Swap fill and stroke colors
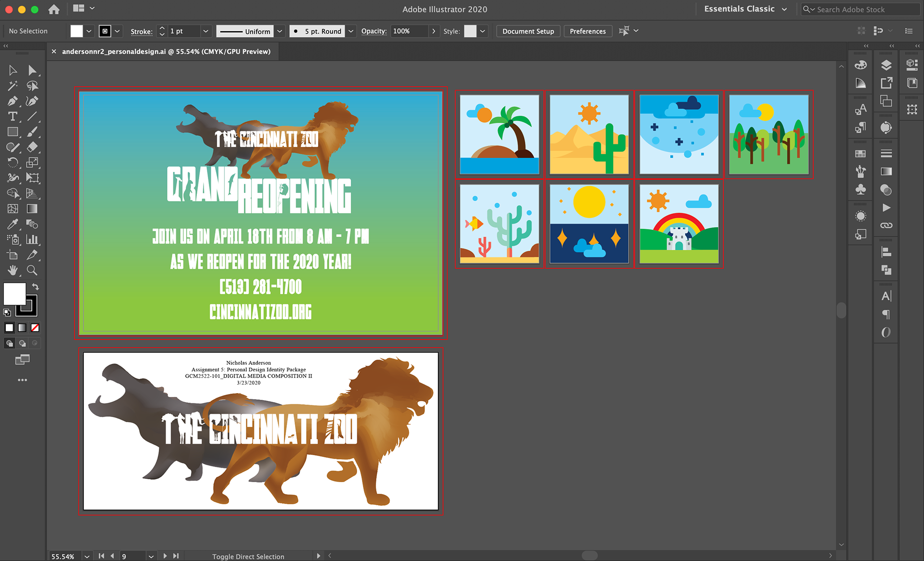The image size is (924, 561). (x=35, y=287)
